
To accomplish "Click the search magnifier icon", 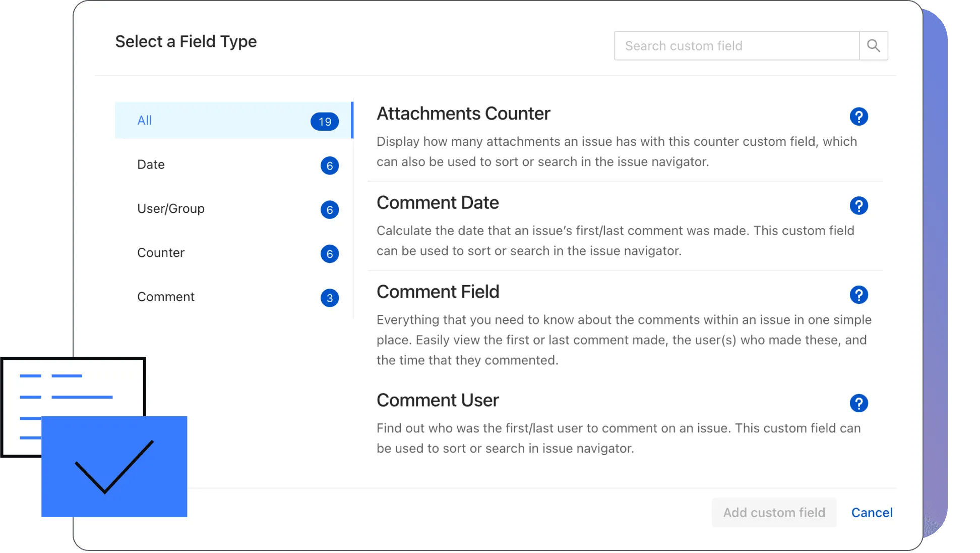I will click(x=873, y=46).
